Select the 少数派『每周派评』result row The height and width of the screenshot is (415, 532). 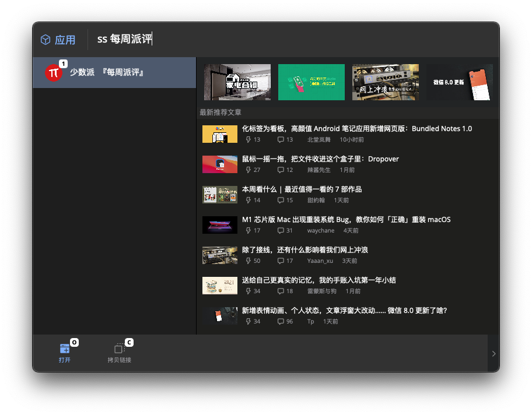point(114,72)
